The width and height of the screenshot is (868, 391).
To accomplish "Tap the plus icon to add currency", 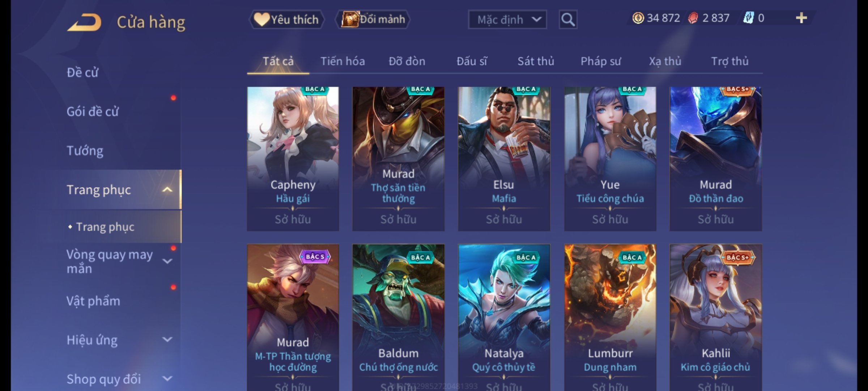I will (801, 18).
